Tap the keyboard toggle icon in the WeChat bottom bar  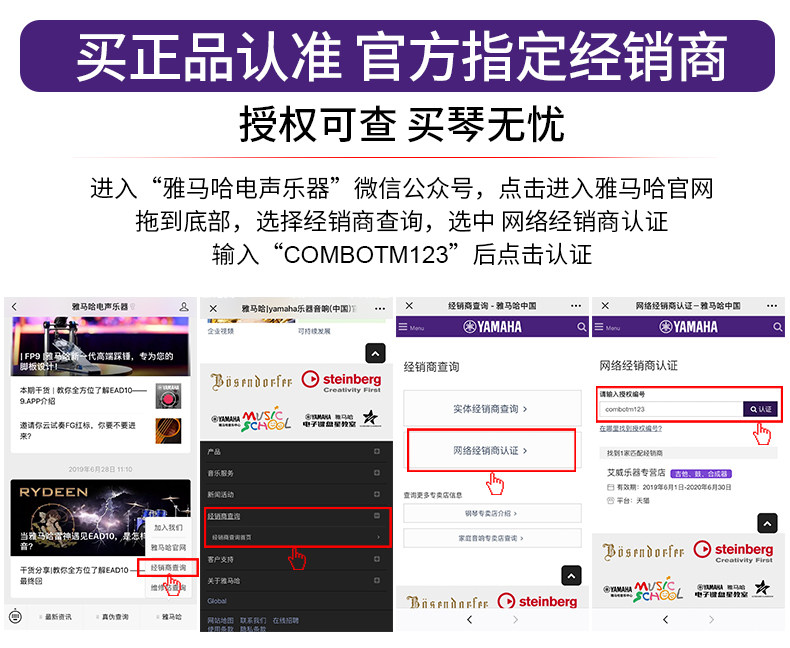click(x=16, y=616)
